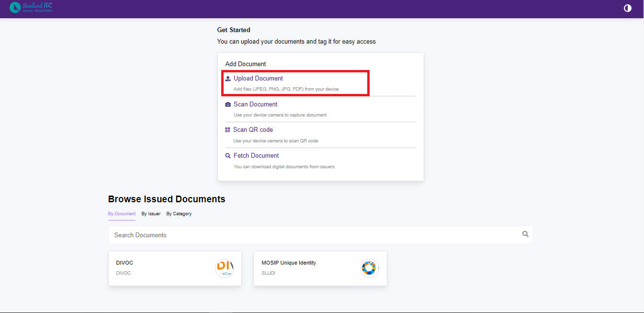The width and height of the screenshot is (644, 313).
Task: Open the Upload Document option
Action: tap(258, 79)
